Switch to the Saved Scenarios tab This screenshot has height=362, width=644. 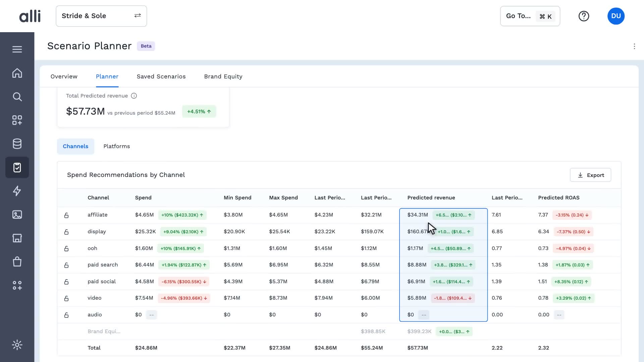pyautogui.click(x=161, y=76)
